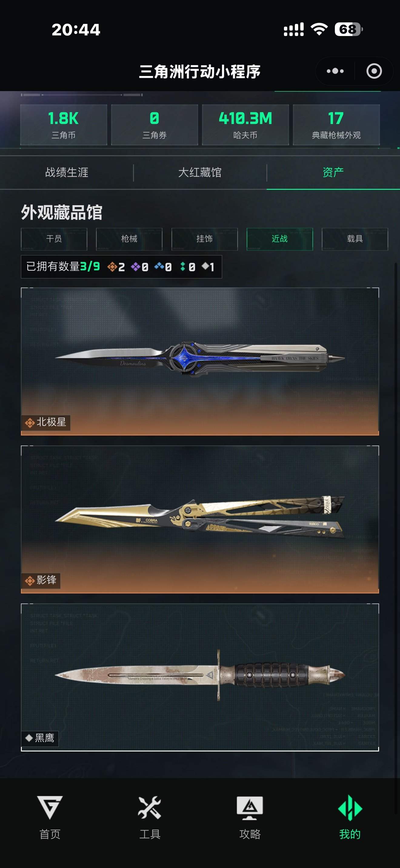This screenshot has width=400, height=868.
Task: Tap the purple rarity icon in count bar
Action: click(x=135, y=267)
